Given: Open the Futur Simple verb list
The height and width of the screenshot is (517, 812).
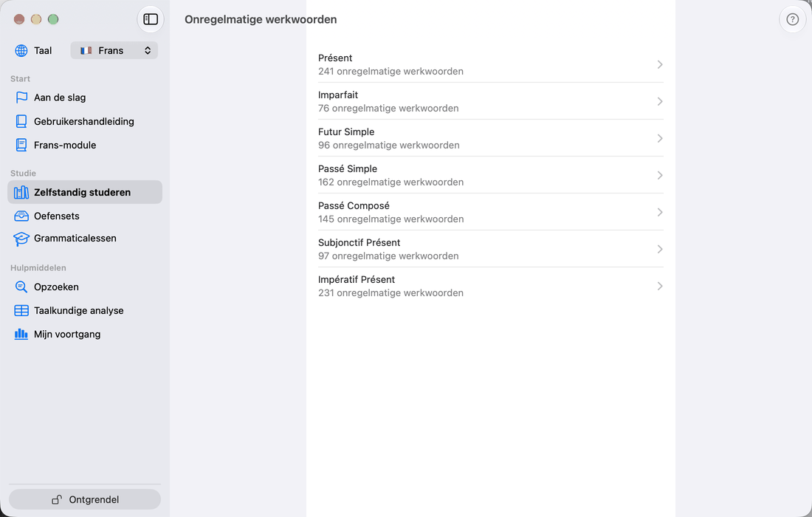Looking at the screenshot, I should tap(490, 138).
